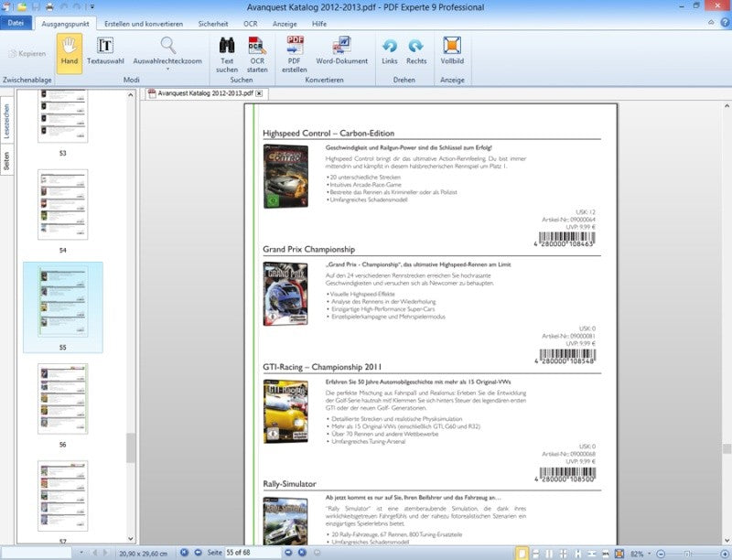732x560 pixels.
Task: Fit page height in status bar
Action: point(578,554)
